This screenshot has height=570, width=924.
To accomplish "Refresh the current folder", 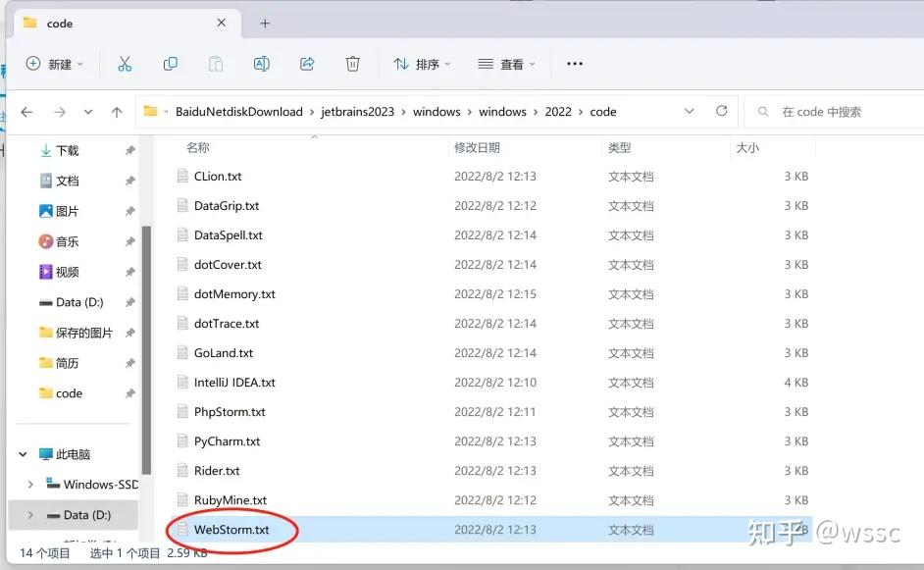I will click(721, 111).
